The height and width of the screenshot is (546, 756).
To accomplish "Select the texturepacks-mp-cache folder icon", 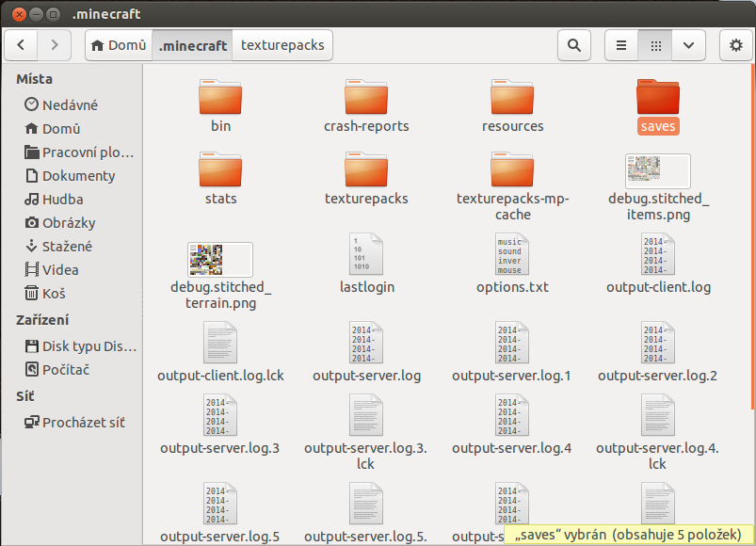I will (512, 169).
